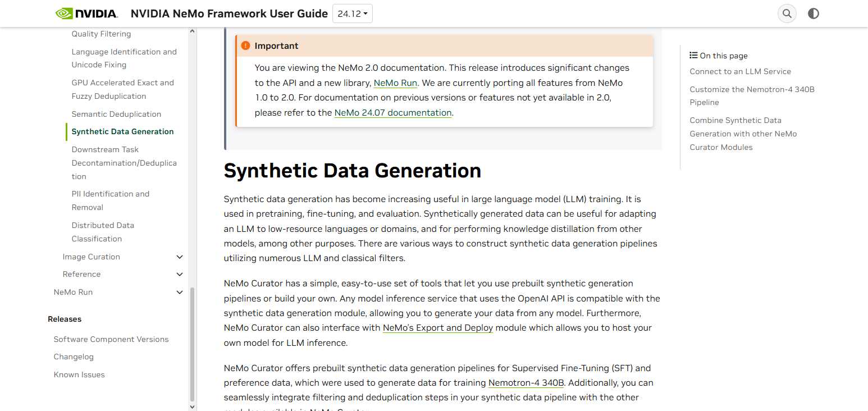Viewport: 868px width, 411px height.
Task: Click sidebar scrollbar down arrow
Action: point(193,406)
